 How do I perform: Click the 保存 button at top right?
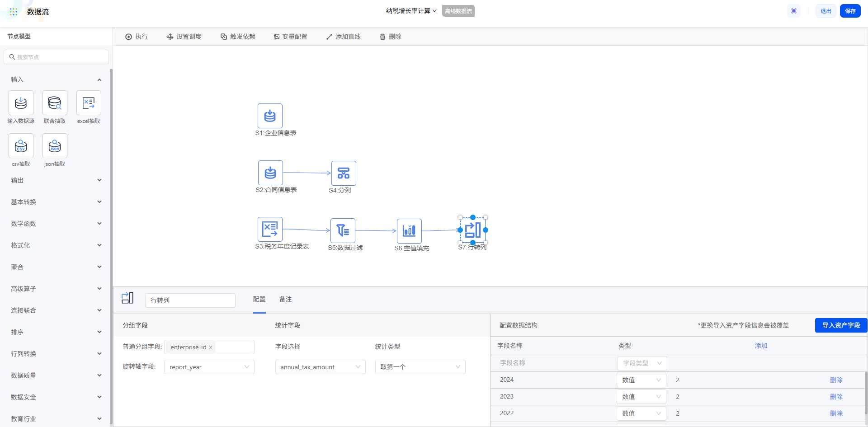click(850, 11)
